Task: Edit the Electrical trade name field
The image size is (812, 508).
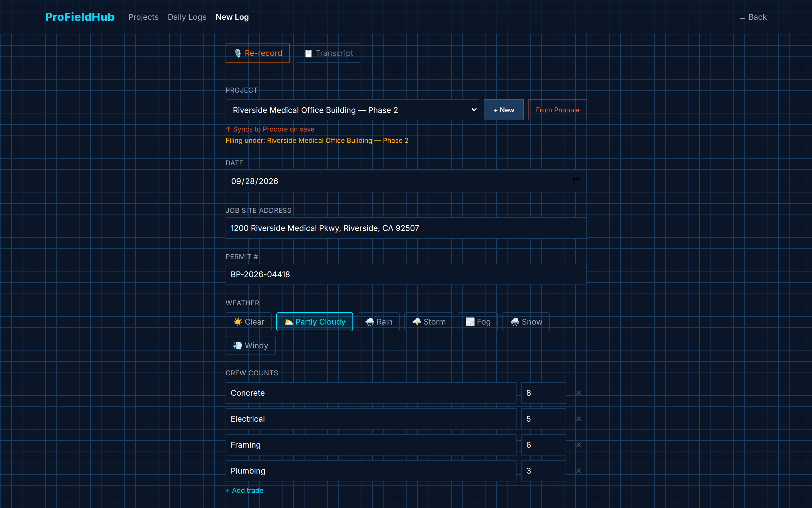Action: [371, 419]
